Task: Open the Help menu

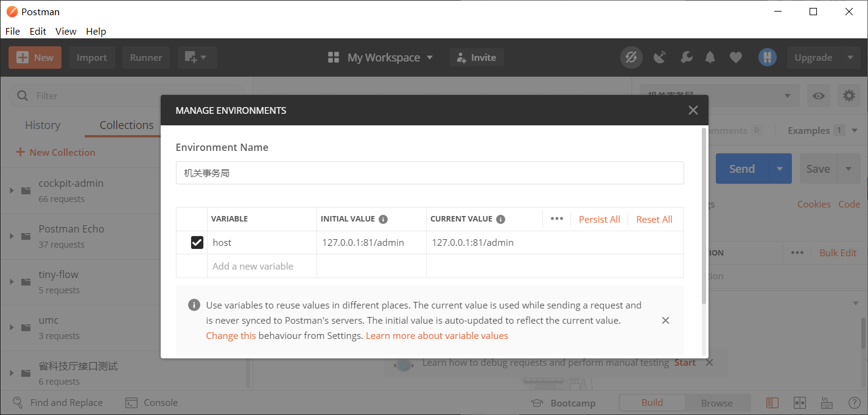Action: pyautogui.click(x=96, y=31)
